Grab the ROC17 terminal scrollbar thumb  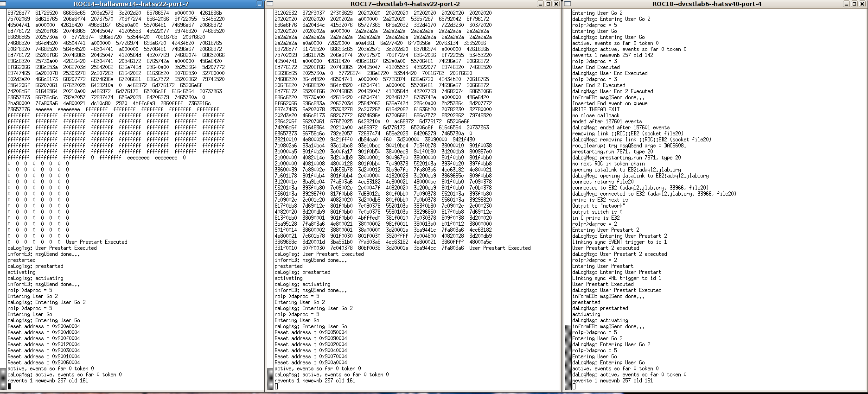pyautogui.click(x=270, y=379)
